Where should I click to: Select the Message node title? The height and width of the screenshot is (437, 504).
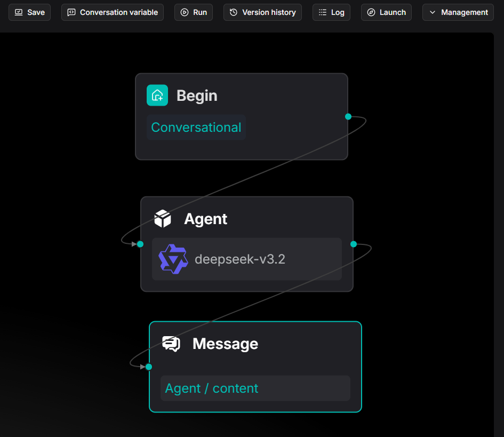click(225, 344)
